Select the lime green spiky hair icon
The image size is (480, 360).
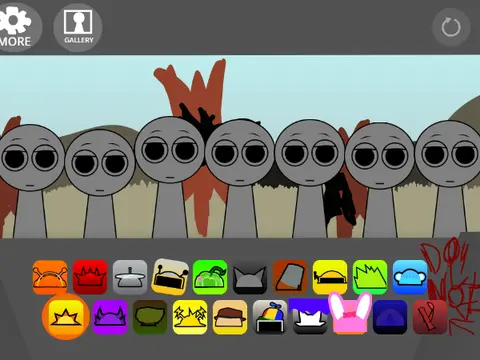(x=370, y=277)
